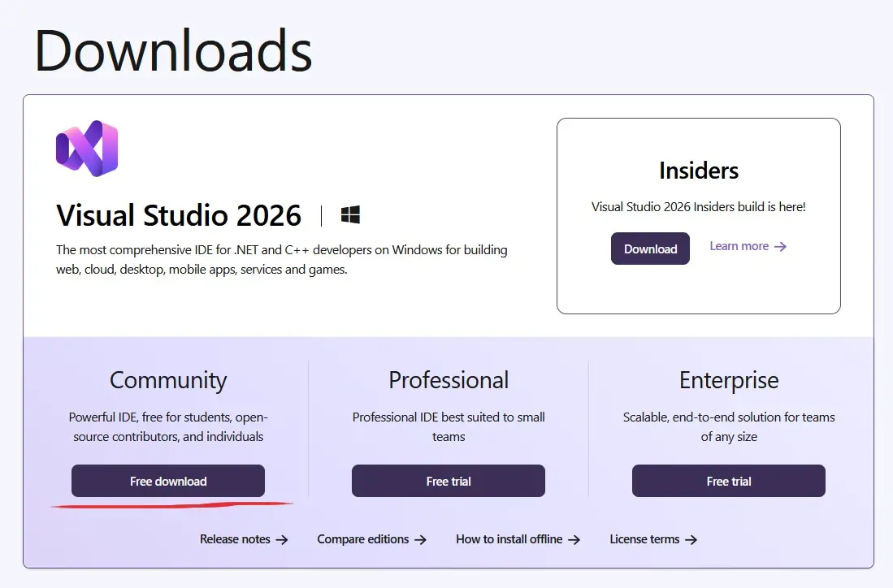Click the Enterprise Free trial button
The width and height of the screenshot is (893, 588).
728,481
